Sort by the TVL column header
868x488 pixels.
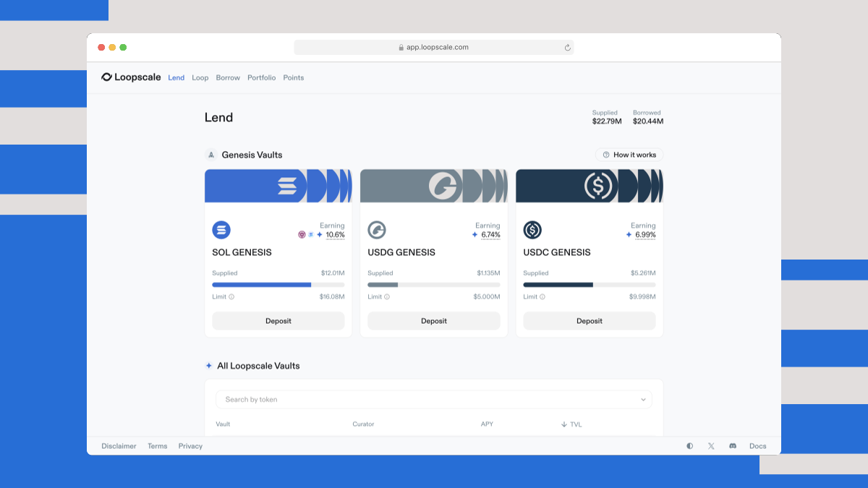point(571,424)
